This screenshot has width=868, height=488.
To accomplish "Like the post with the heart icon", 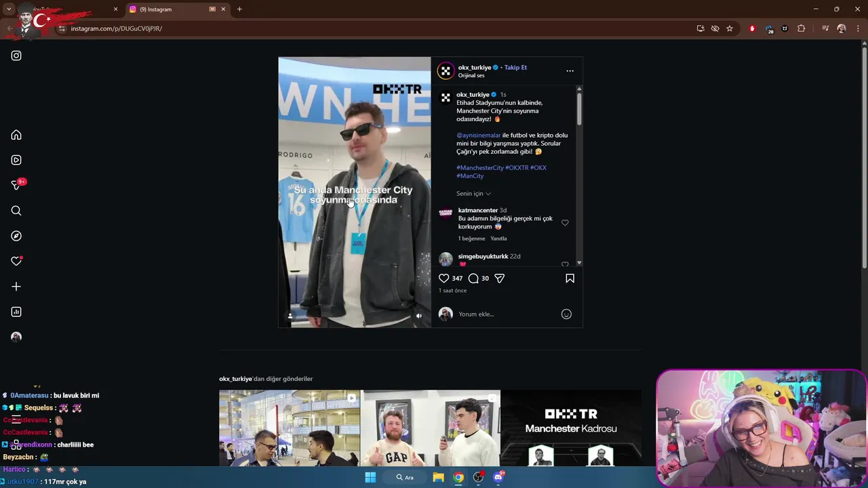I will [x=444, y=279].
